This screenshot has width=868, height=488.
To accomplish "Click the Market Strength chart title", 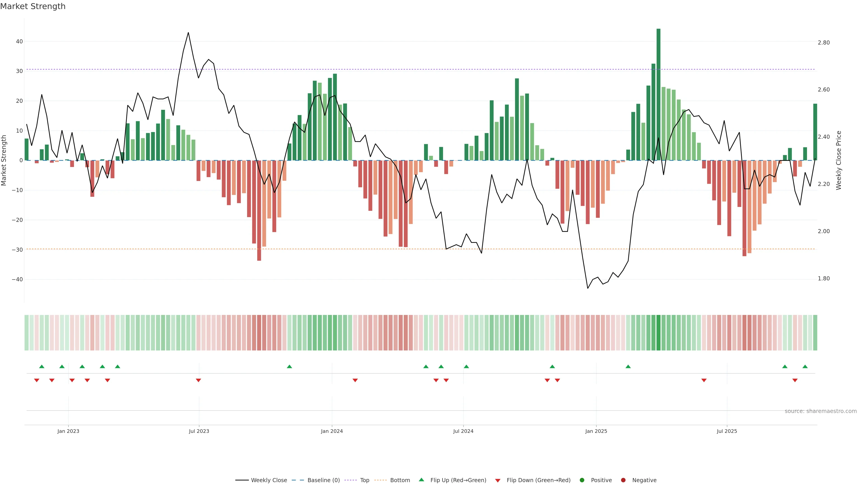I will (x=33, y=6).
